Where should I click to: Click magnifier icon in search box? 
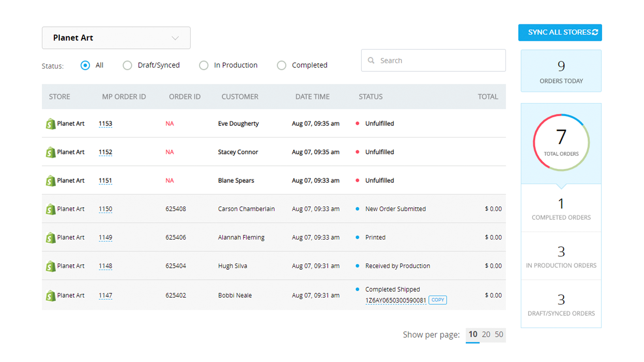click(371, 60)
